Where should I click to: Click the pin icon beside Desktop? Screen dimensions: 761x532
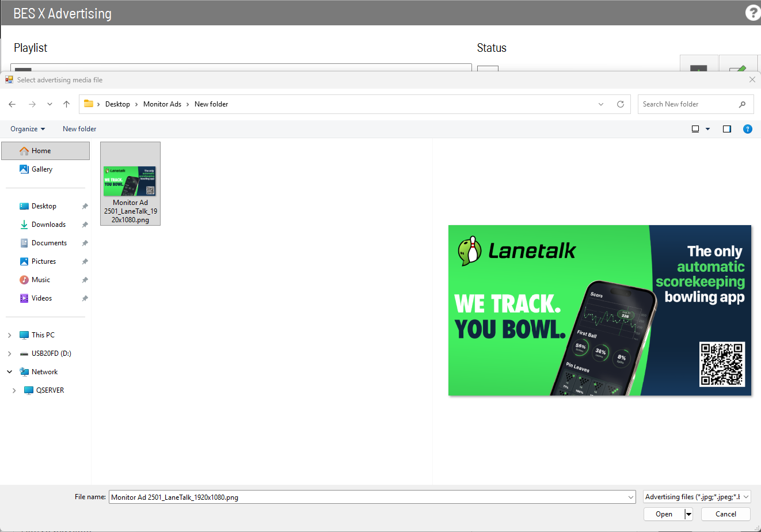point(85,206)
